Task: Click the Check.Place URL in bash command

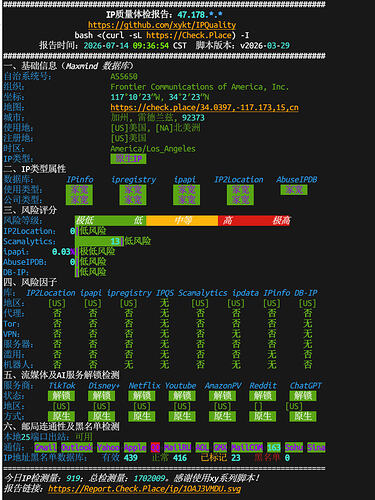Action: coord(189,35)
